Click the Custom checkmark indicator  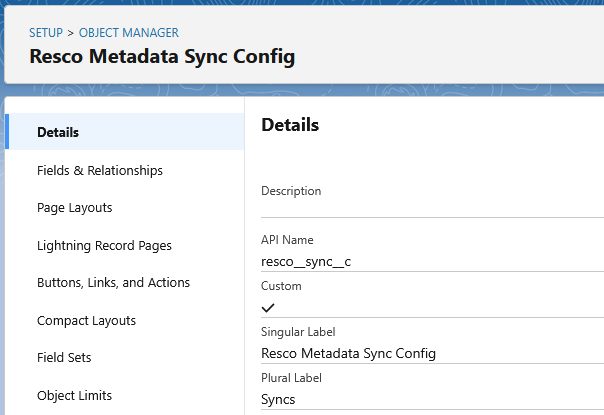[x=268, y=308]
